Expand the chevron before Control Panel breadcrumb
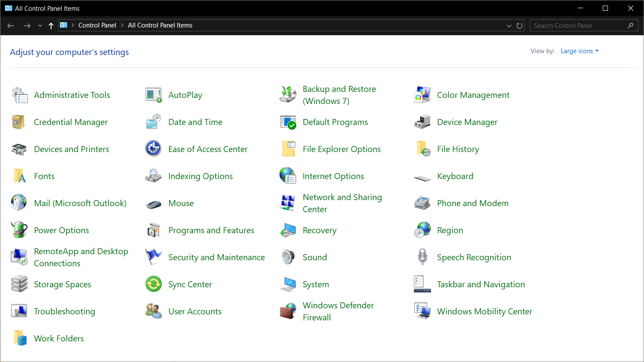This screenshot has width=644, height=362. [73, 25]
